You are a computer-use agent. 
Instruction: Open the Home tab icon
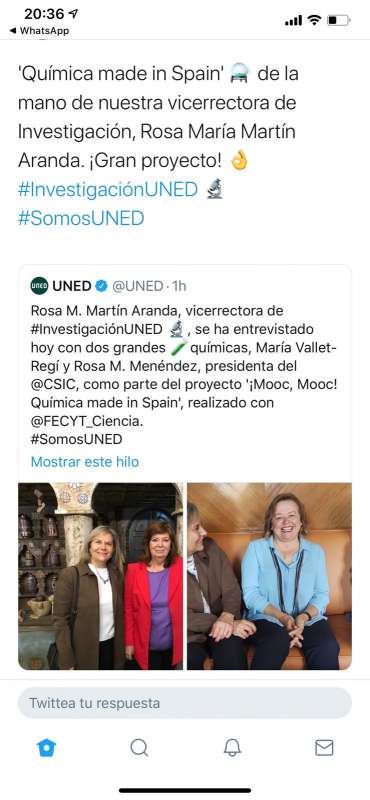coord(46,747)
